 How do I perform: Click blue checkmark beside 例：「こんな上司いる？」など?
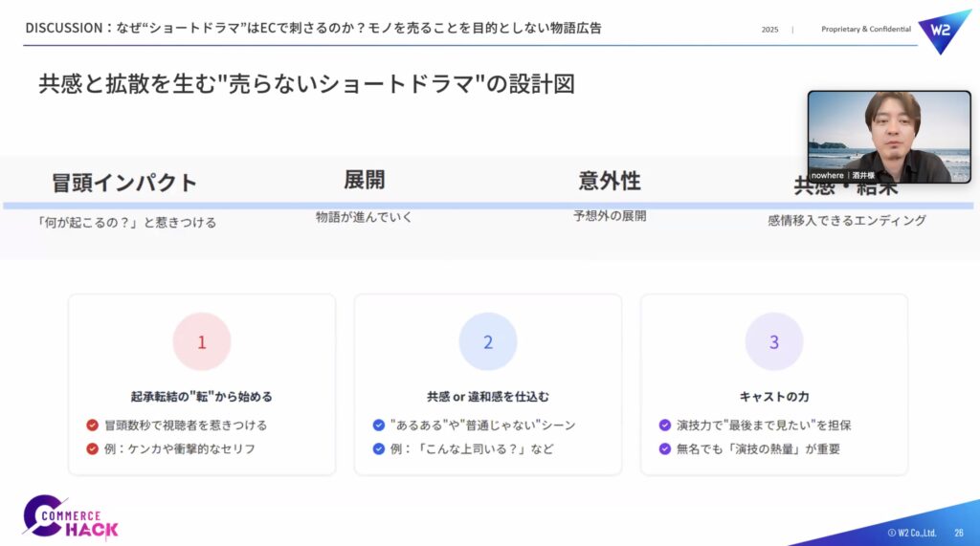379,448
